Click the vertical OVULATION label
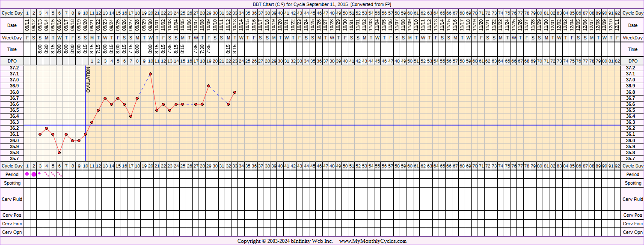The image size is (644, 245). [89, 80]
